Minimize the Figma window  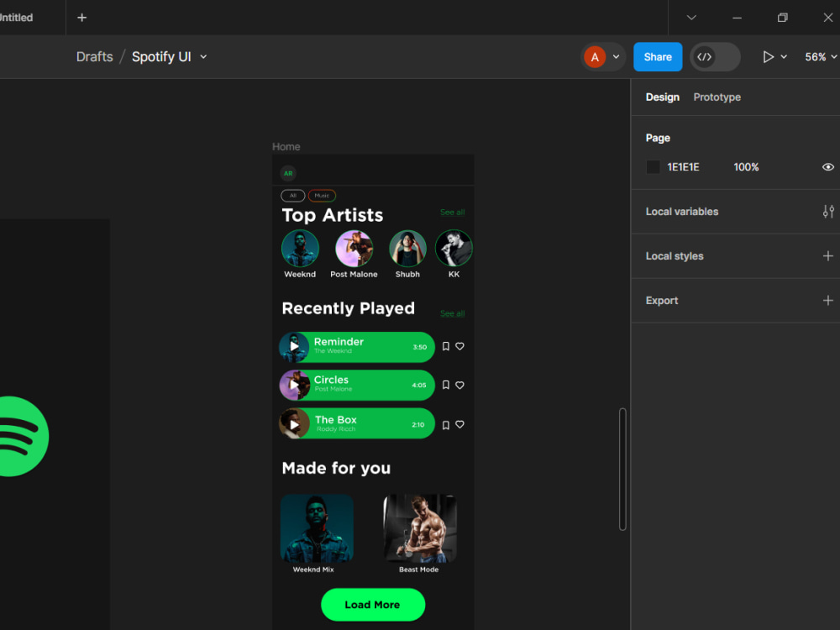click(738, 18)
